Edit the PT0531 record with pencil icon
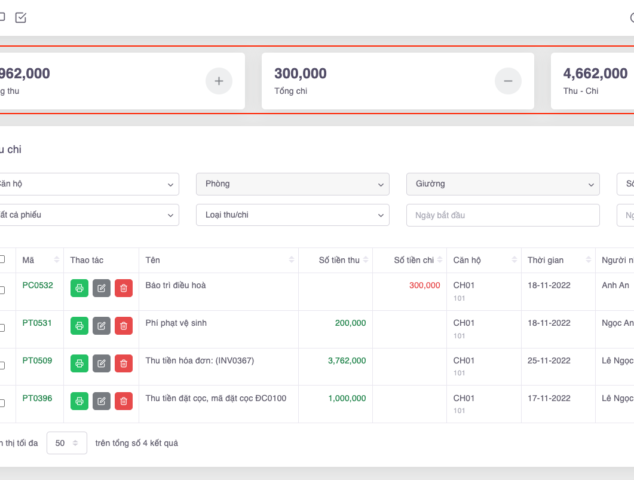This screenshot has height=480, width=634. click(x=101, y=326)
